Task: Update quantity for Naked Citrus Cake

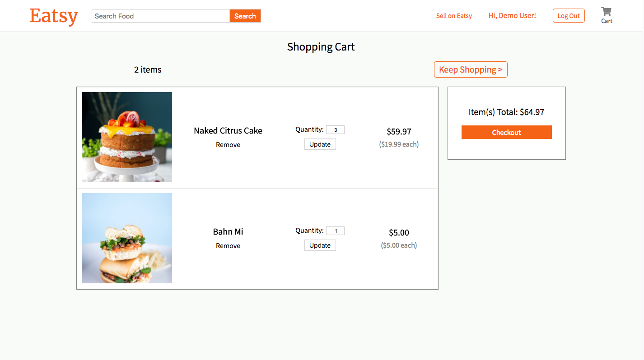Action: (320, 144)
